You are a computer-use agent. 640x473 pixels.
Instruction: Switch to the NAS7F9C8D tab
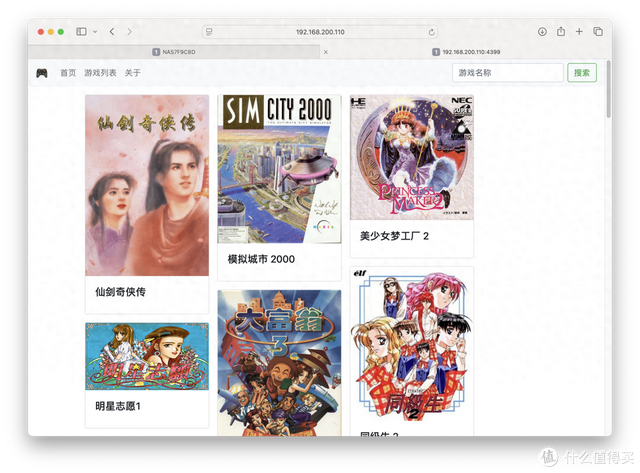tap(174, 52)
